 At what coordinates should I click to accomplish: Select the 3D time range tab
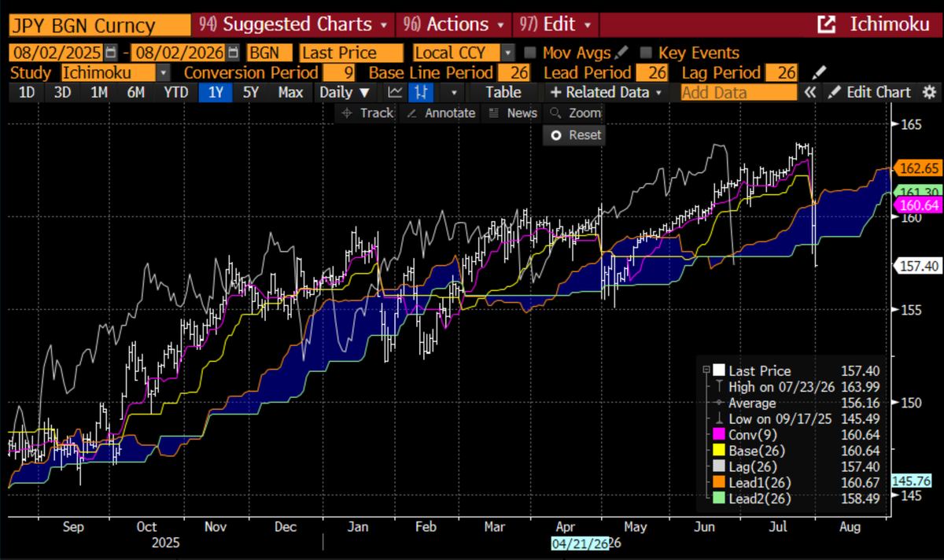[x=62, y=92]
